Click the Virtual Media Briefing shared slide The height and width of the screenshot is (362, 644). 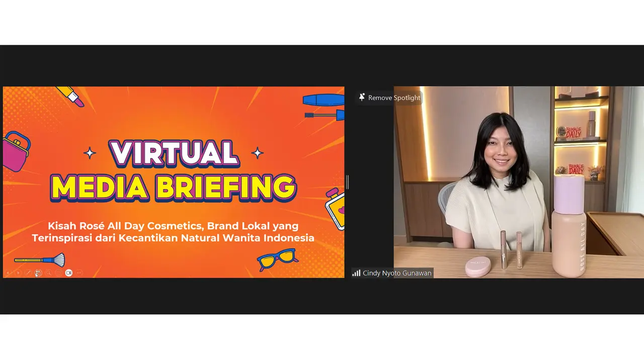174,182
